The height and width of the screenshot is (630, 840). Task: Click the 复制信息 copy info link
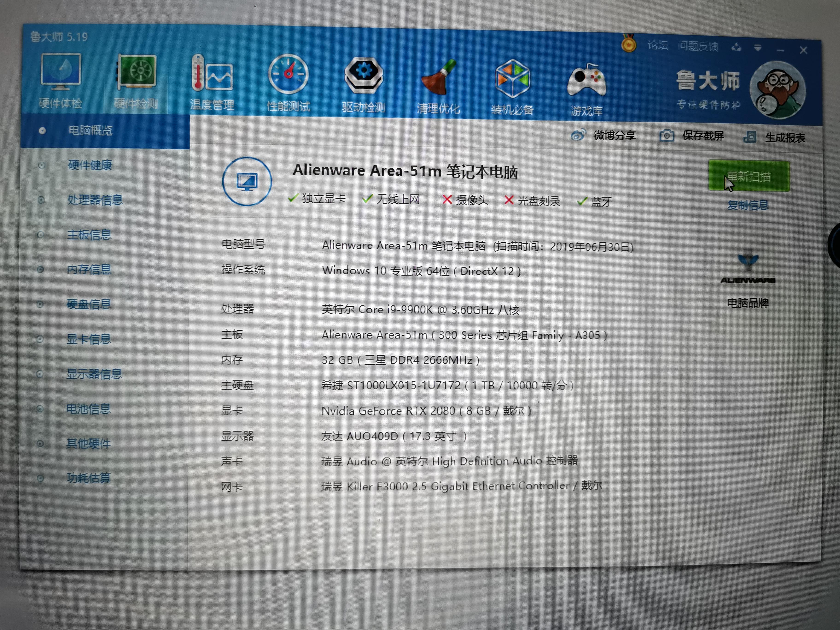tap(748, 205)
